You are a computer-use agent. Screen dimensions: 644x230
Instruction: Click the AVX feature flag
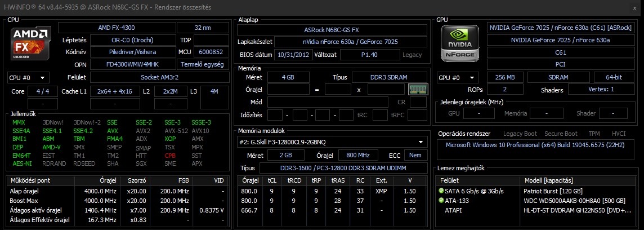(113, 131)
